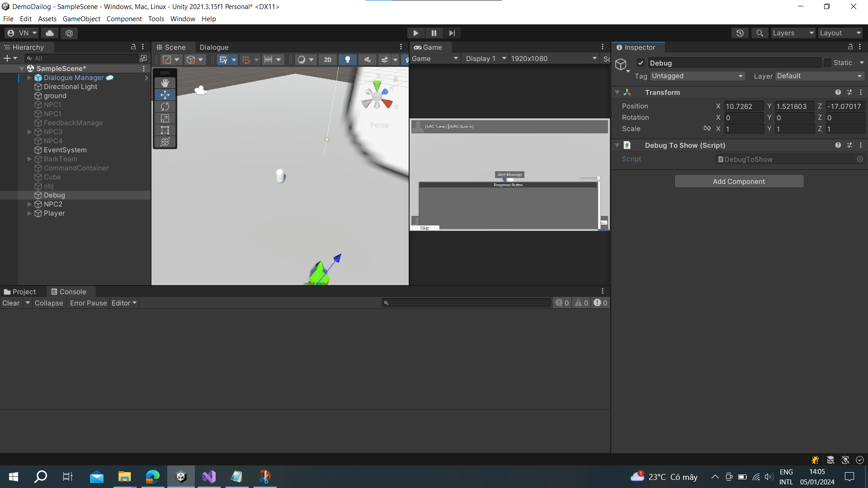Click Add Component button
868x488 pixels.
tap(739, 181)
